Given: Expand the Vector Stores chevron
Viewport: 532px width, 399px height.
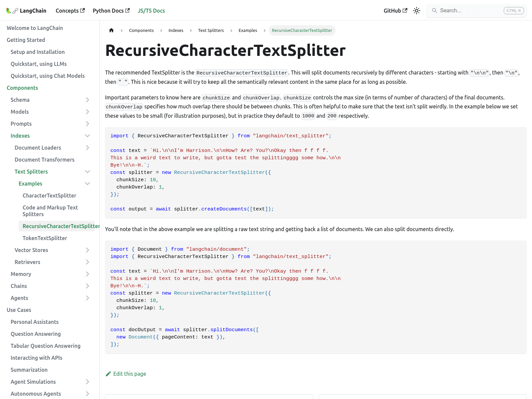Looking at the screenshot, I should (x=87, y=250).
